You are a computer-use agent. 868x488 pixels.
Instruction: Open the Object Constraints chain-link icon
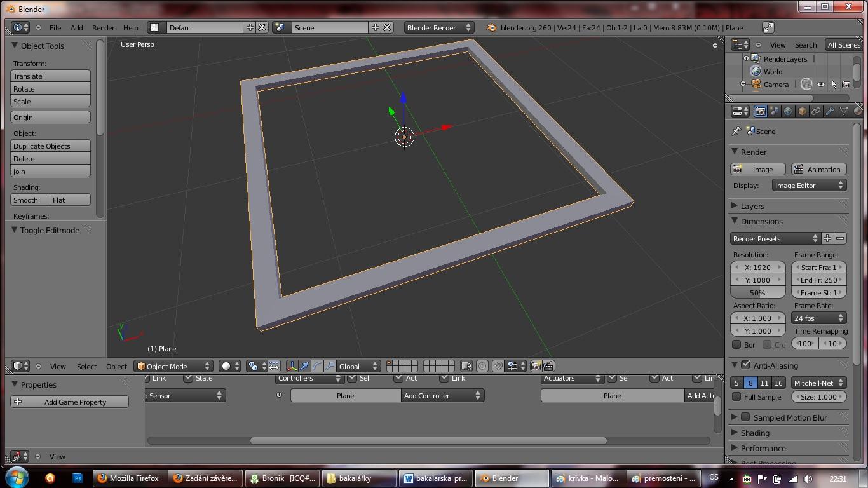816,111
